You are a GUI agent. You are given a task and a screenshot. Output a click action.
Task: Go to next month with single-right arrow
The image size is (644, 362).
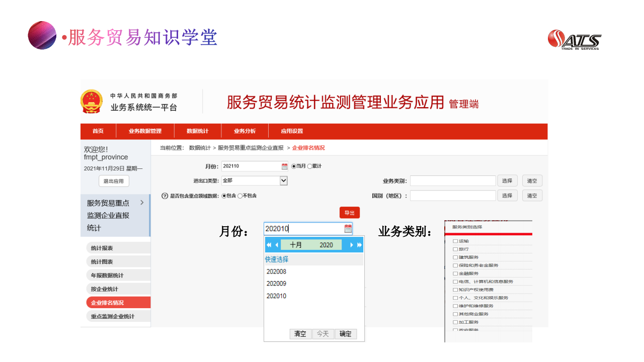351,245
